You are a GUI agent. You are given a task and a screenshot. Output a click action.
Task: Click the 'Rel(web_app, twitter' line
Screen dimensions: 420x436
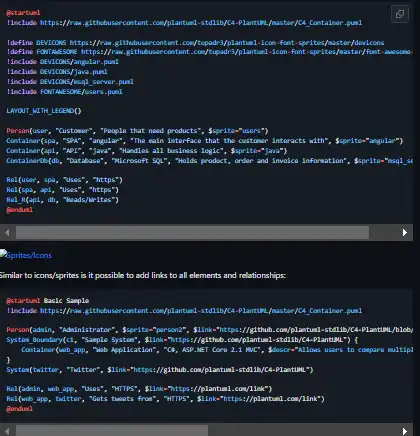tap(165, 399)
